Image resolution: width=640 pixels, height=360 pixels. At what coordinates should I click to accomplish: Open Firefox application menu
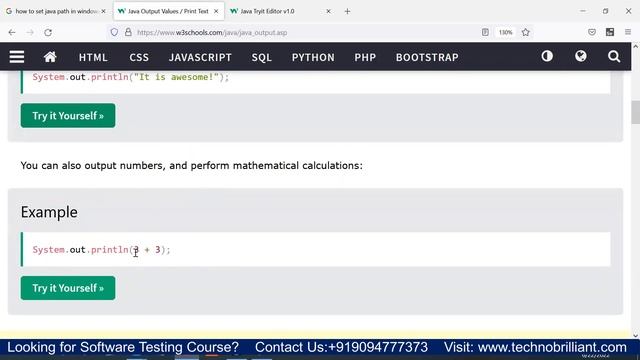tap(628, 32)
